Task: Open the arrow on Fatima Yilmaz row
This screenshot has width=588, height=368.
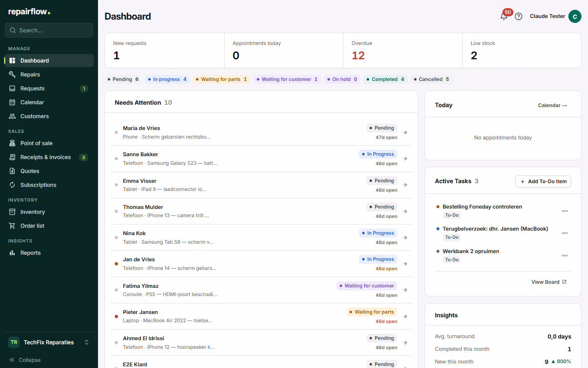Action: point(405,290)
